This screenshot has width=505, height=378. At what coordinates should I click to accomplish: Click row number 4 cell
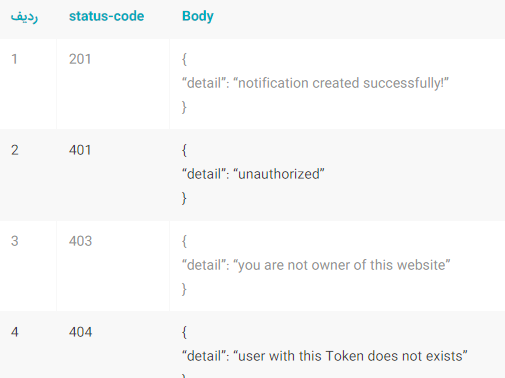pos(15,332)
